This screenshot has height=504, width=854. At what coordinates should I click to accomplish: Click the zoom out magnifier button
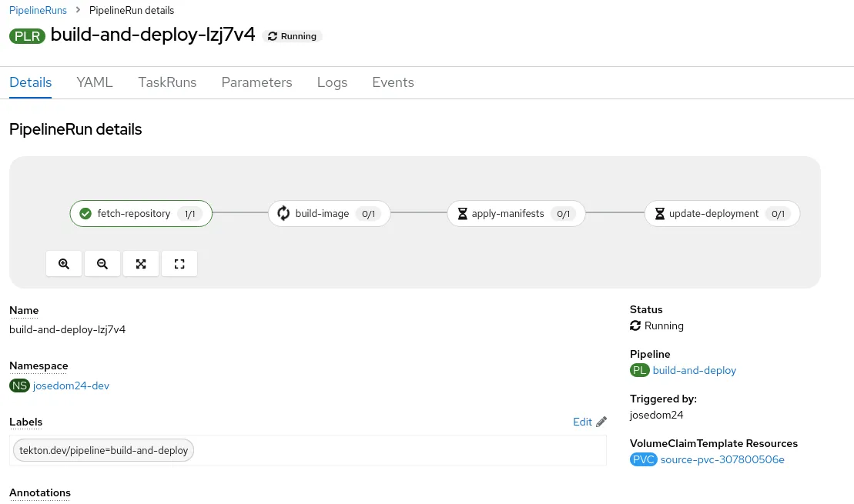(102, 264)
